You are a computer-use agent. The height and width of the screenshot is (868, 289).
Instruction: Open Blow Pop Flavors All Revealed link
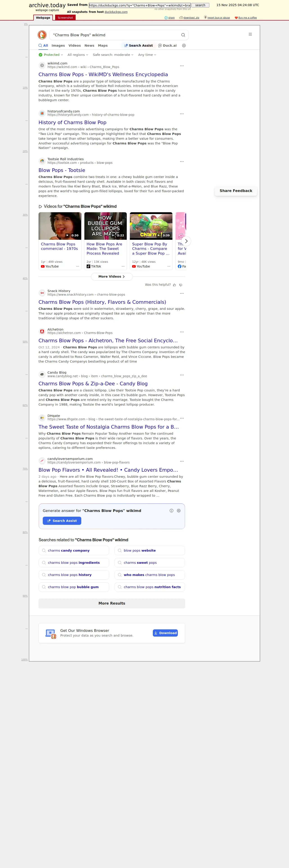click(x=108, y=470)
